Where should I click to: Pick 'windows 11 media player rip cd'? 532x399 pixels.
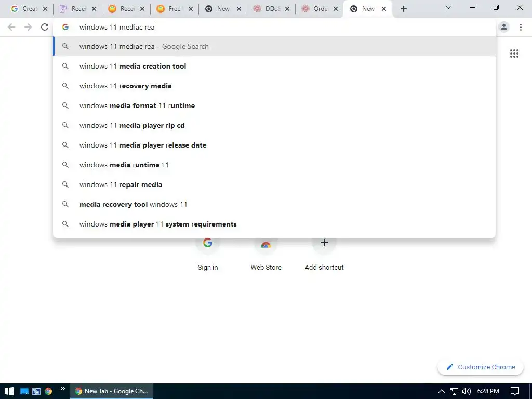click(x=274, y=125)
